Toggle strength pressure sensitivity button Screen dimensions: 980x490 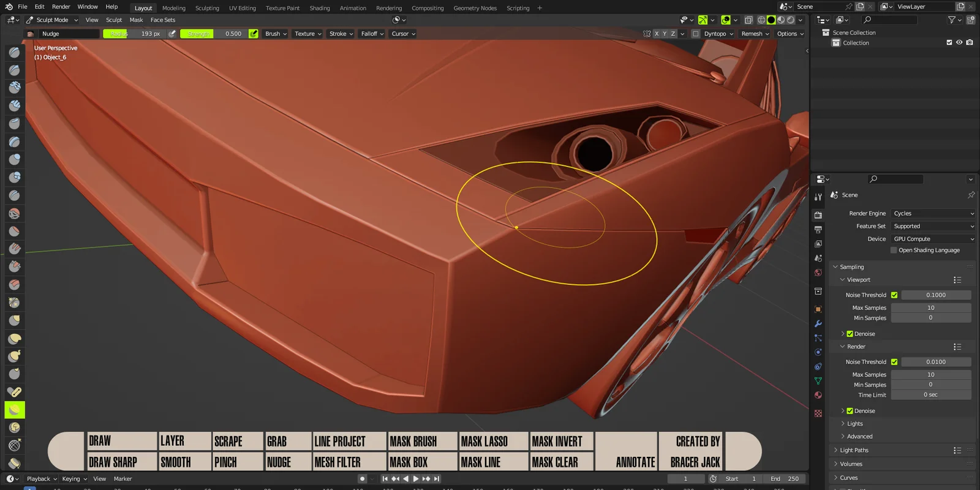253,34
